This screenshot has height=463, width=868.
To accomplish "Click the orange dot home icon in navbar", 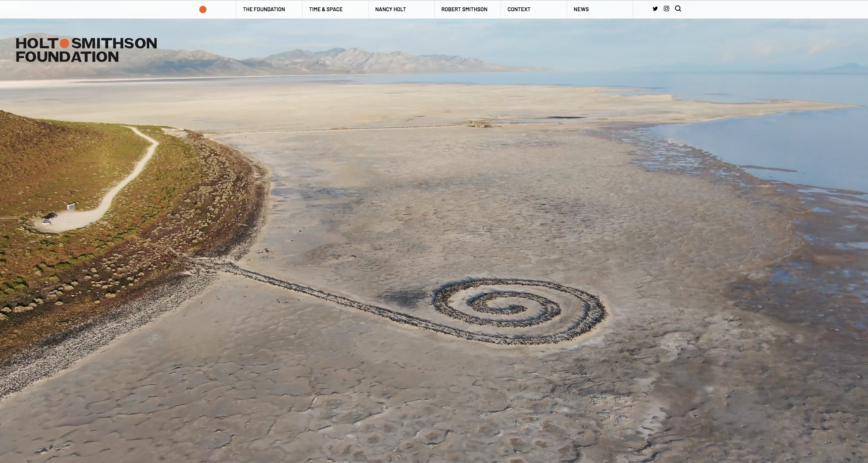I will [x=203, y=9].
